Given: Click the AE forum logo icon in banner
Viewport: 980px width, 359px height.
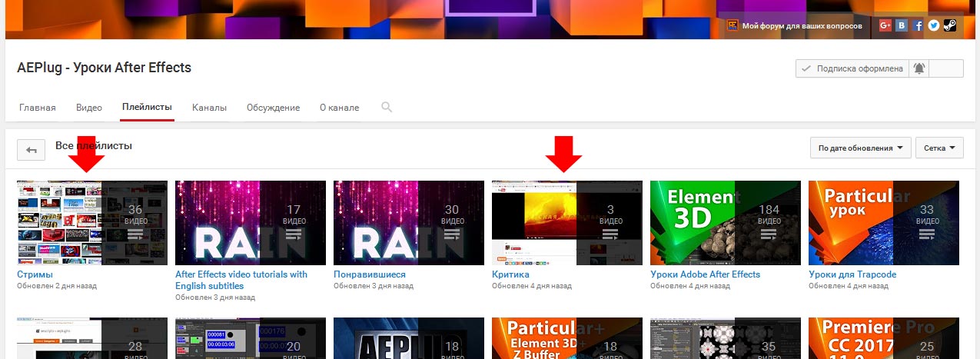Looking at the screenshot, I should 733,25.
